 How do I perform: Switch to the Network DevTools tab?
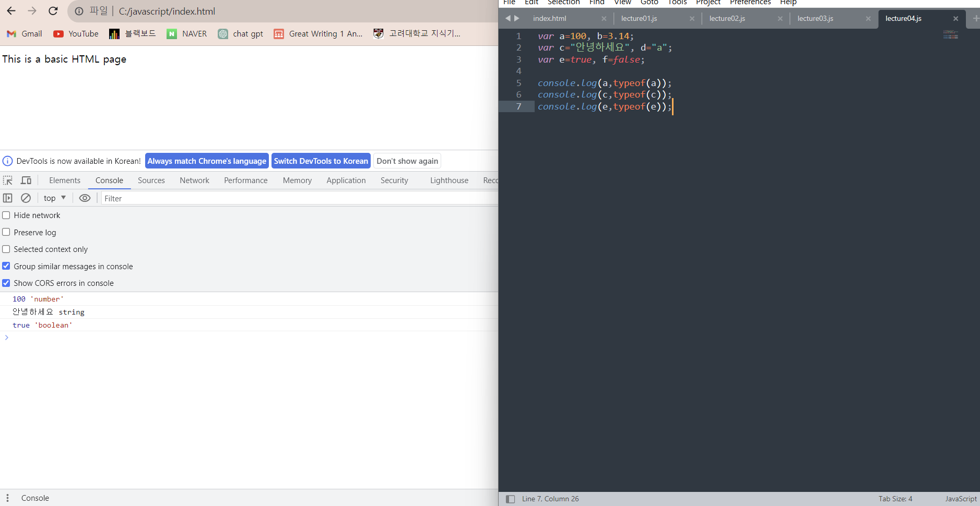194,180
